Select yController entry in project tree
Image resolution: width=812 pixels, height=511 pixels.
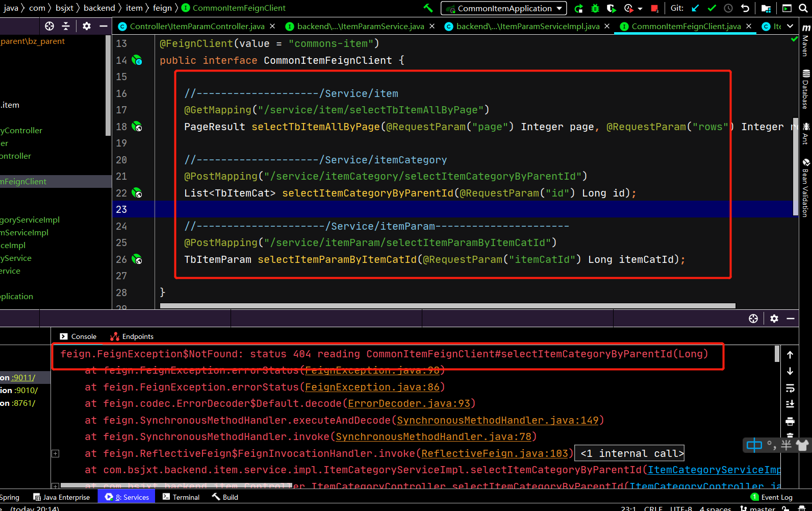tap(21, 131)
